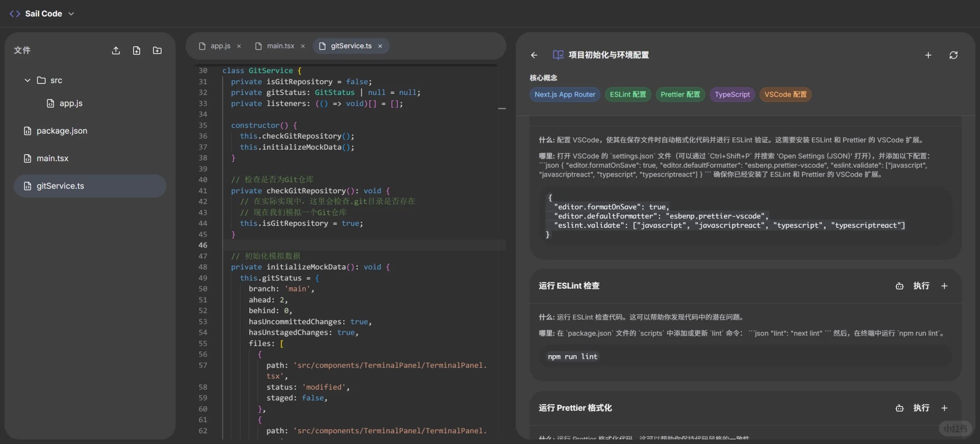
Task: Click the gitService.ts file icon in the tree
Action: tap(27, 186)
